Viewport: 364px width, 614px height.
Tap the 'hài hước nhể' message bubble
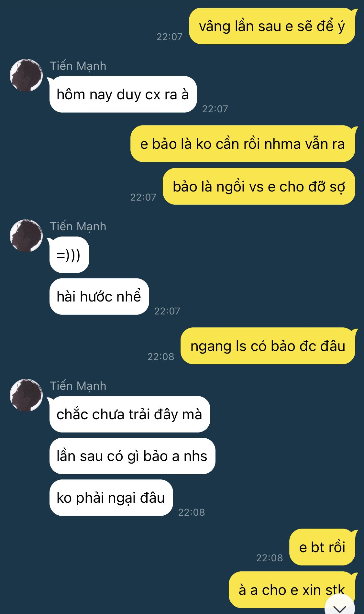99,296
